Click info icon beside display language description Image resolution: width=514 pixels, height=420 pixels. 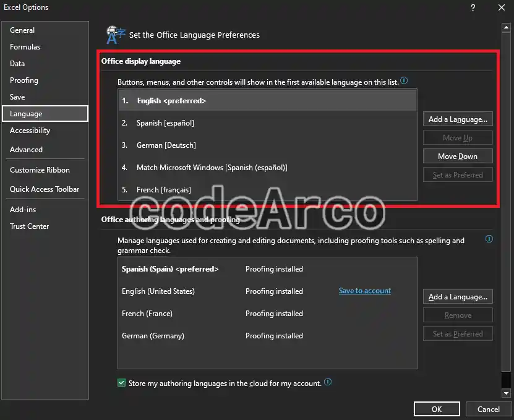coord(404,80)
